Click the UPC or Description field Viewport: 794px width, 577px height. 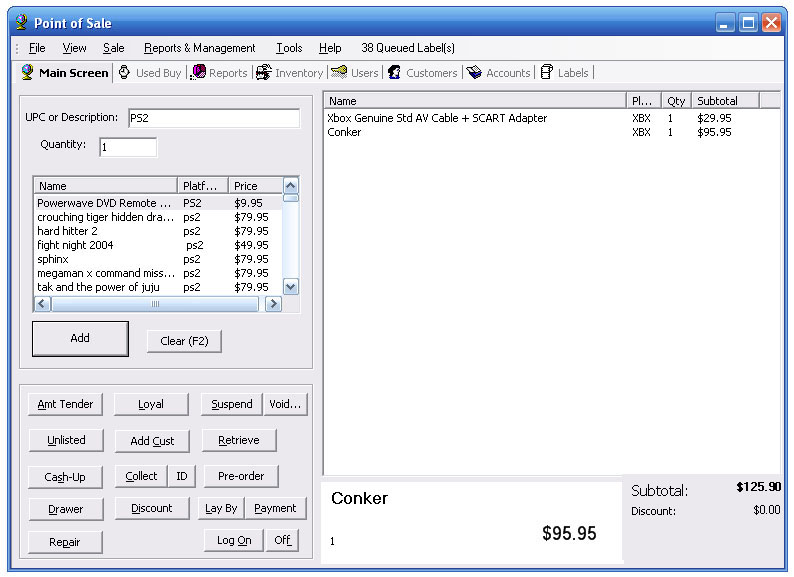point(213,118)
